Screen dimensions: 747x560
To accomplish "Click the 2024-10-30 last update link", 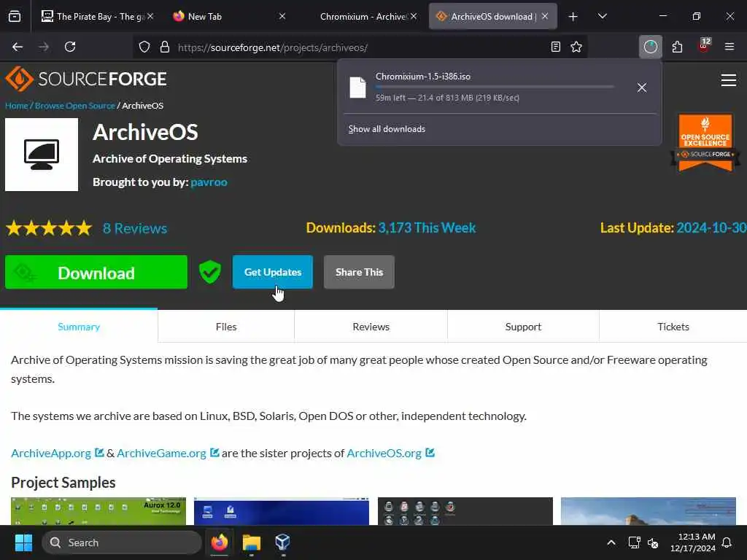I will [711, 227].
